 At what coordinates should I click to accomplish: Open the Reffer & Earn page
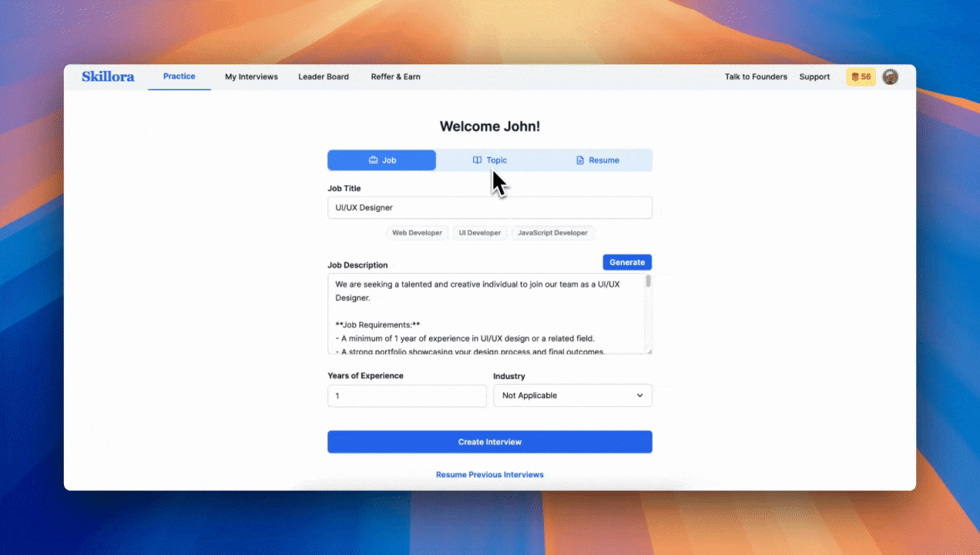tap(395, 76)
